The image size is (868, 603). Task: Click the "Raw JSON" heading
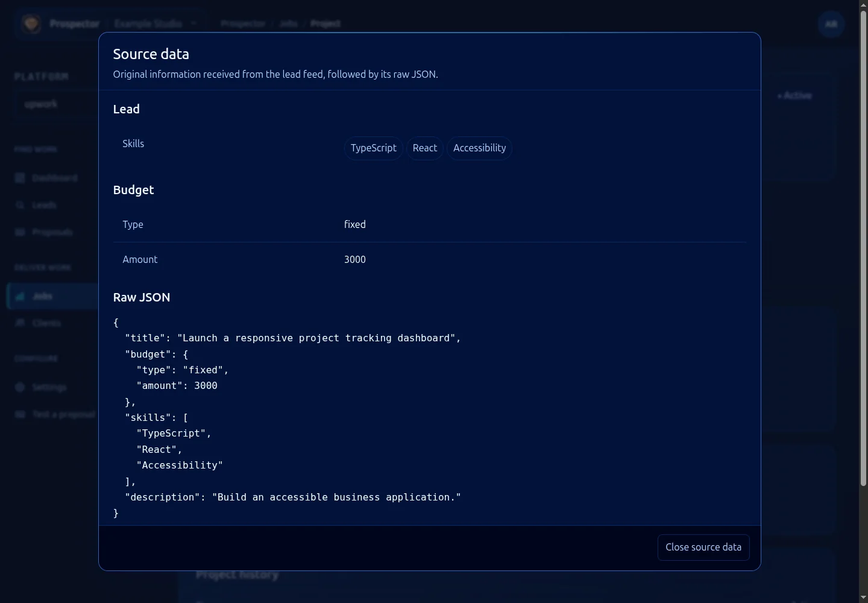click(142, 297)
